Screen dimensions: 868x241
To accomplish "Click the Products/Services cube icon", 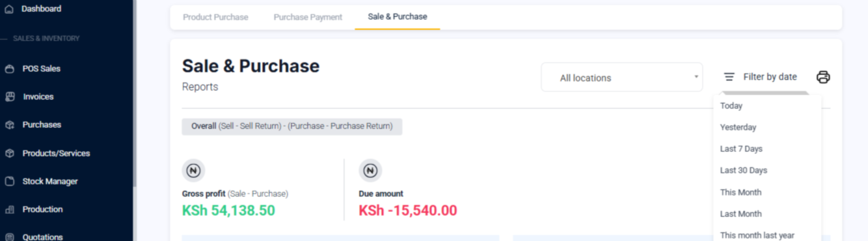I will [9, 153].
